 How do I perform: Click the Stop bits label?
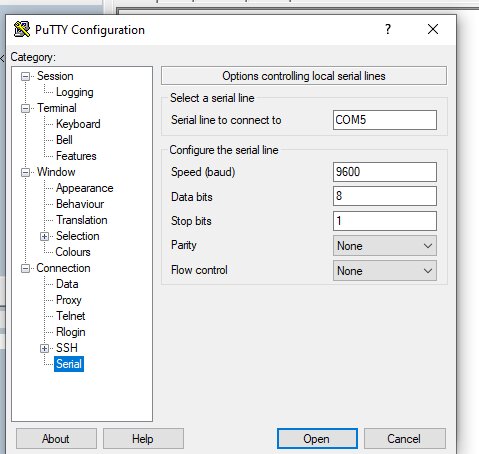pyautogui.click(x=191, y=221)
